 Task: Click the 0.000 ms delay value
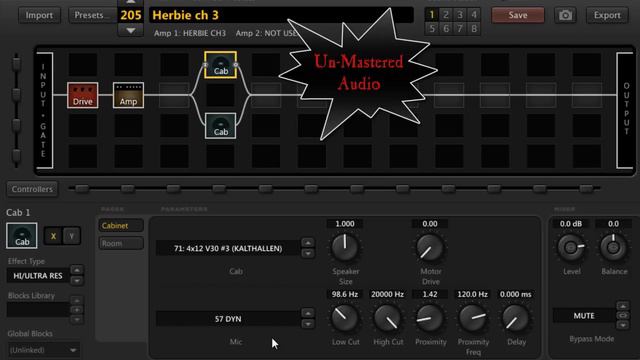click(x=516, y=294)
